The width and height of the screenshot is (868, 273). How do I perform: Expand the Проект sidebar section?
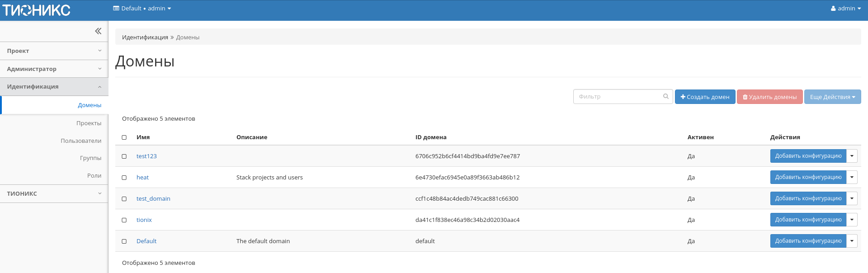pos(54,51)
